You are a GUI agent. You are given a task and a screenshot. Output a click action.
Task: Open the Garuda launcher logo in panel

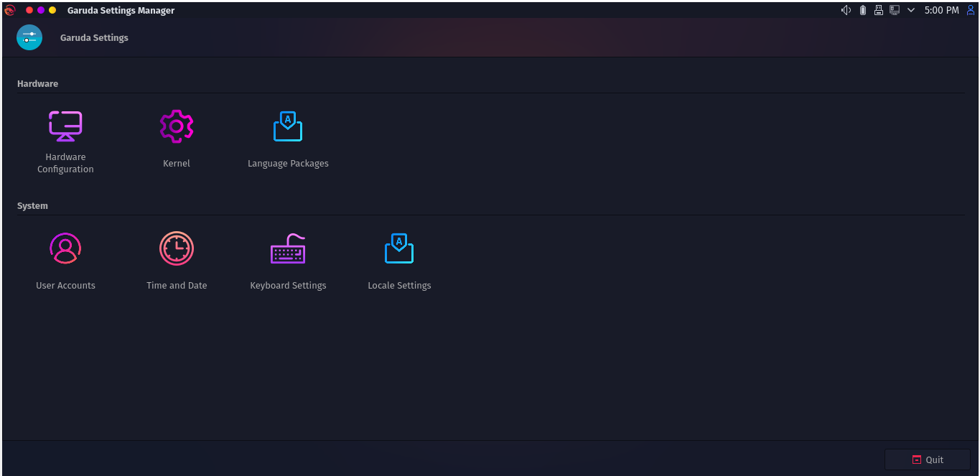coord(9,10)
